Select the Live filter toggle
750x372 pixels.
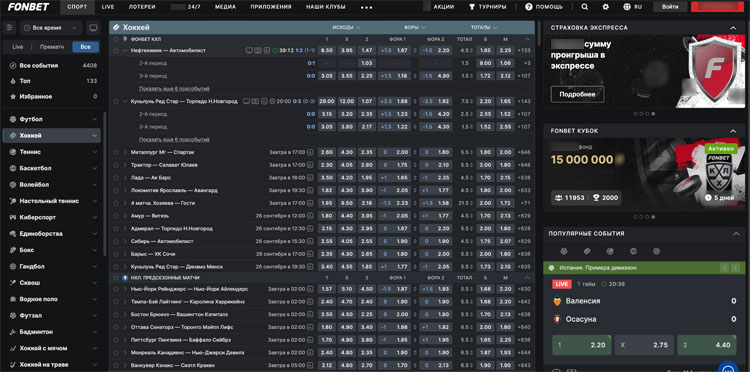point(18,47)
